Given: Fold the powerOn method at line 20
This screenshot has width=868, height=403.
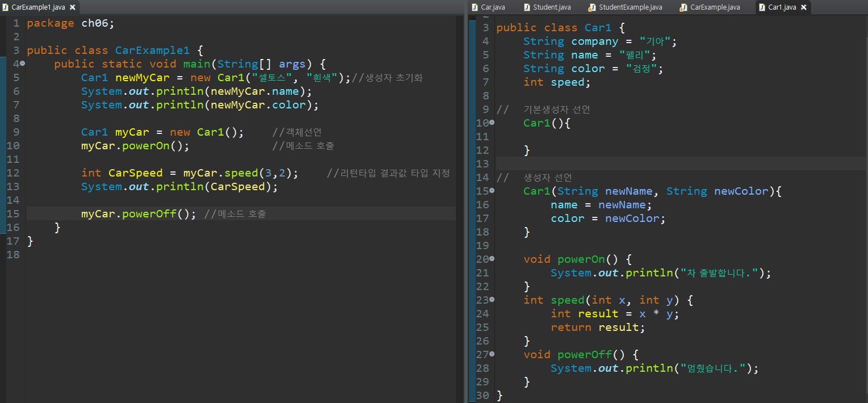Looking at the screenshot, I should (x=492, y=259).
